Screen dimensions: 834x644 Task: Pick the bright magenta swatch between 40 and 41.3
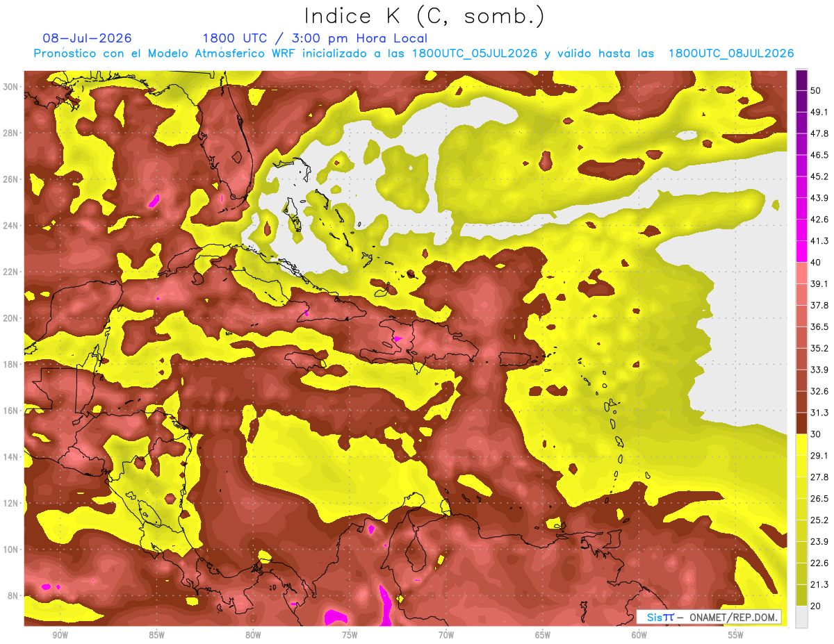coord(802,252)
